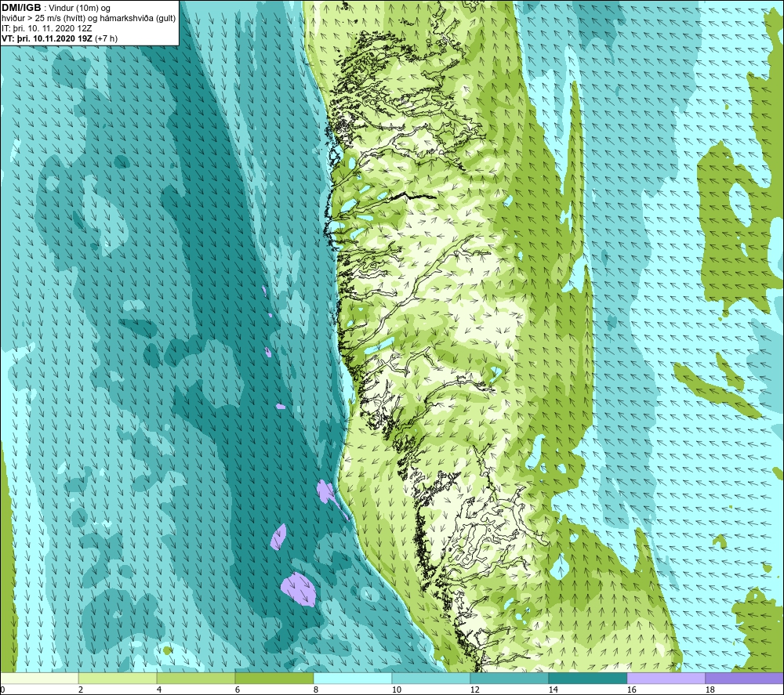
Task: Select the lilac 16–18 m/s legend swatch
Action: pos(666,679)
